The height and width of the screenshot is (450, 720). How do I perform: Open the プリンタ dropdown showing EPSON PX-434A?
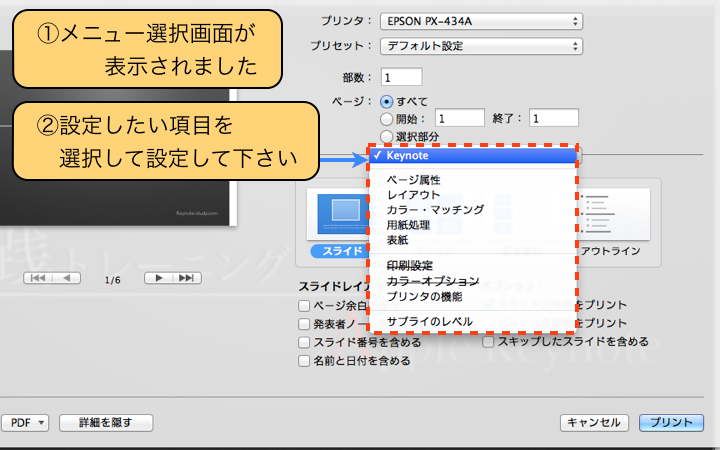(481, 20)
